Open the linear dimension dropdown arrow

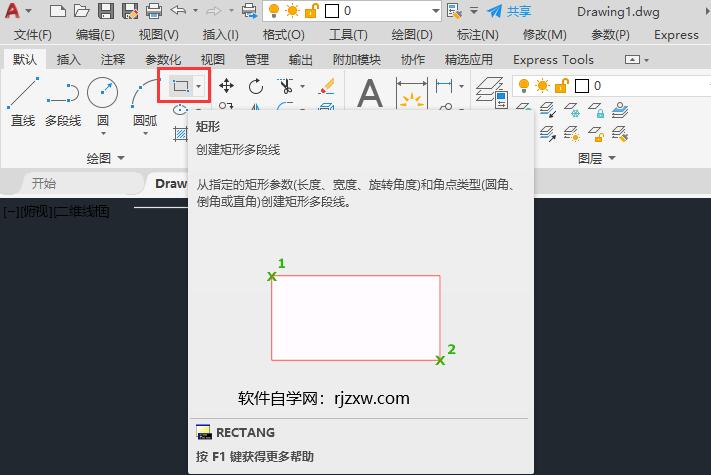462,86
